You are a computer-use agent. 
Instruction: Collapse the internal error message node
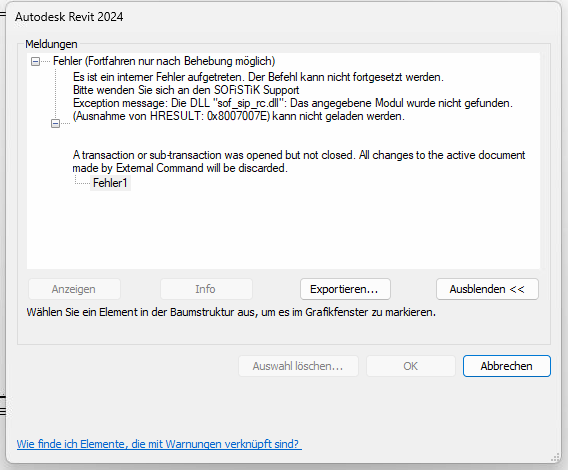(55, 124)
